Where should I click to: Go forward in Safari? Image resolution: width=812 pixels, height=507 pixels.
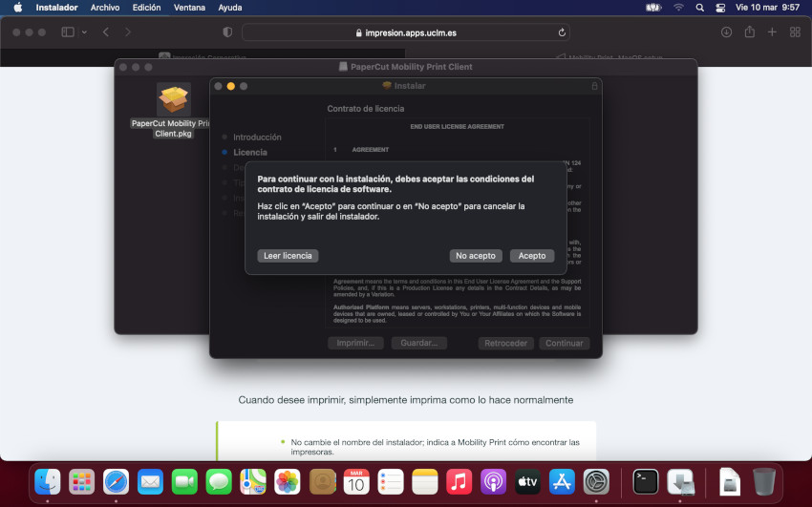[128, 32]
